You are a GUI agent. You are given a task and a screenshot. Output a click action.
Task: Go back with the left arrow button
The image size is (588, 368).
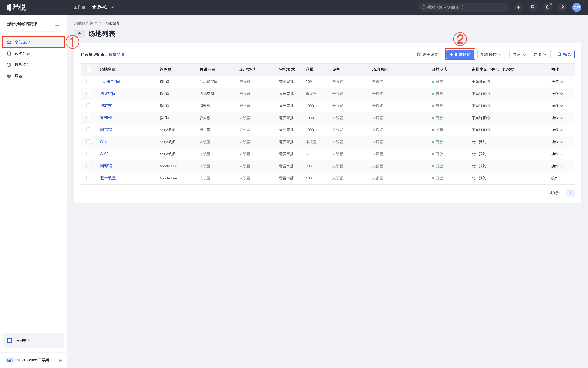[x=79, y=34]
